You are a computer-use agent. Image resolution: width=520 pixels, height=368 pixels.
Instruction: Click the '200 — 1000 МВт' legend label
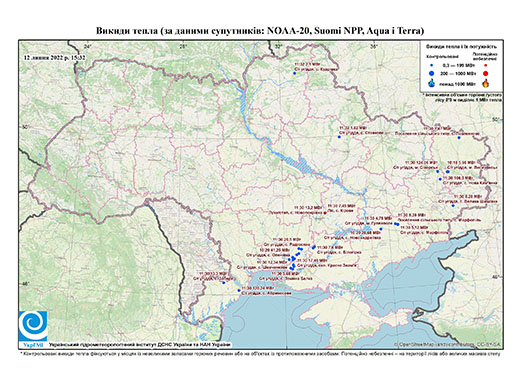(458, 73)
